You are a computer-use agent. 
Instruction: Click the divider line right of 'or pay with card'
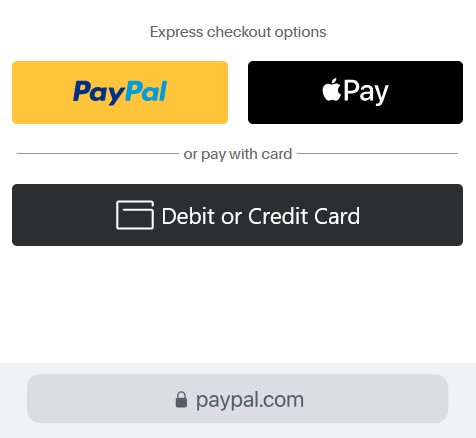point(378,153)
